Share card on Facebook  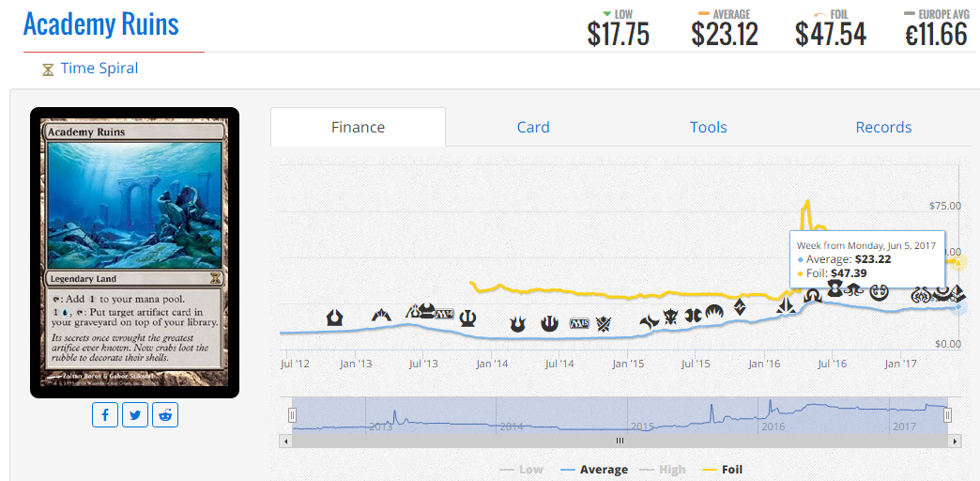pyautogui.click(x=105, y=414)
